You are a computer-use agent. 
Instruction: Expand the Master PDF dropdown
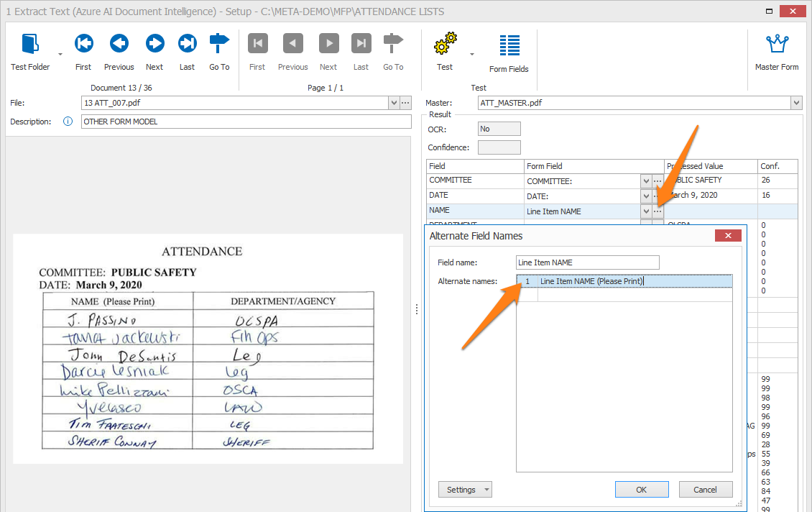[796, 103]
